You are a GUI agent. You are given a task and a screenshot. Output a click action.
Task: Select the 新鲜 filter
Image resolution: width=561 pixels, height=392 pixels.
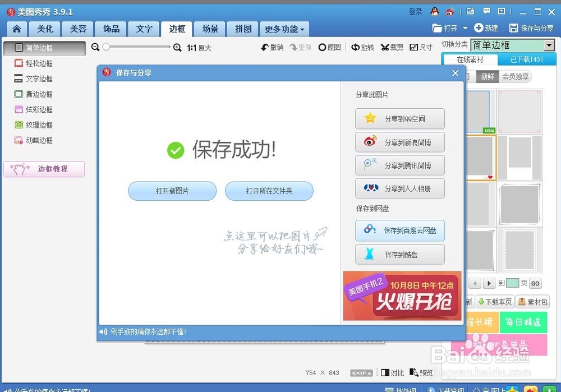pos(488,76)
